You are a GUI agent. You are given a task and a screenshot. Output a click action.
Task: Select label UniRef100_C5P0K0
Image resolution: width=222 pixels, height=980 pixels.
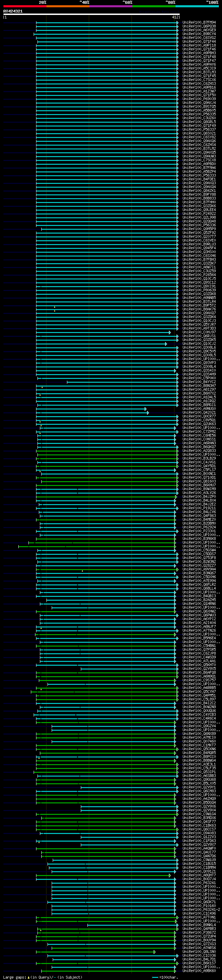pos(199,378)
